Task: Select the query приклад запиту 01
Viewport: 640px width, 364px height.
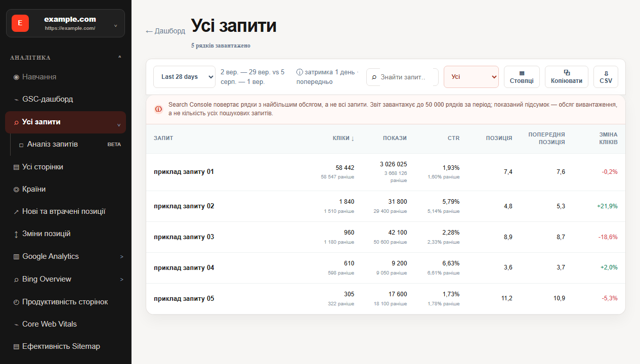Action: (184, 172)
